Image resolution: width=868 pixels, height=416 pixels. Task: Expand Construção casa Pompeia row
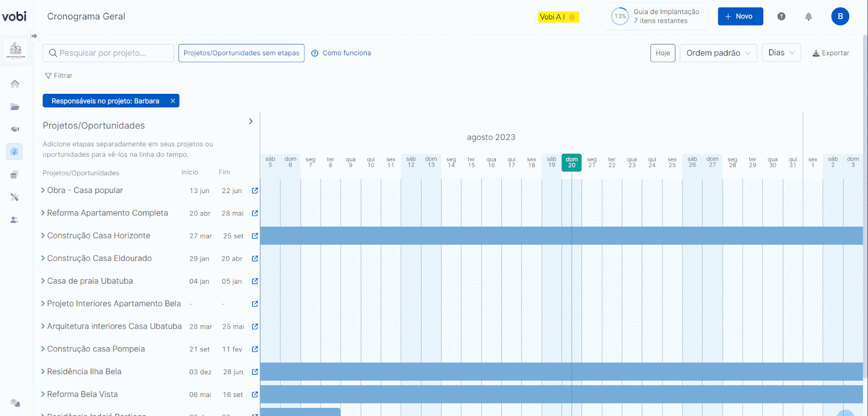(43, 349)
